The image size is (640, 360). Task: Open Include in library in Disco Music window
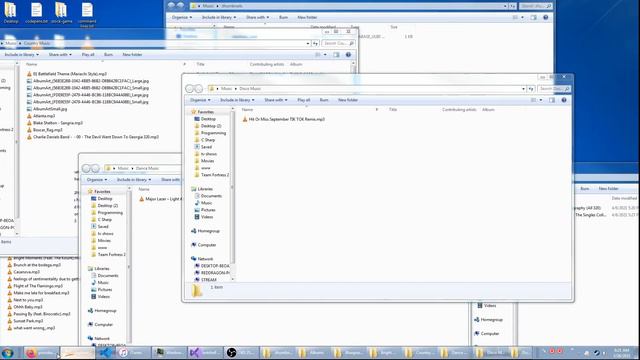pyautogui.click(x=237, y=100)
